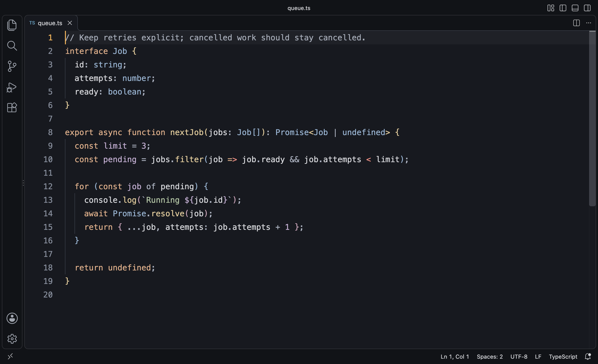Toggle the primary side bar
The image size is (598, 364).
coord(563,8)
